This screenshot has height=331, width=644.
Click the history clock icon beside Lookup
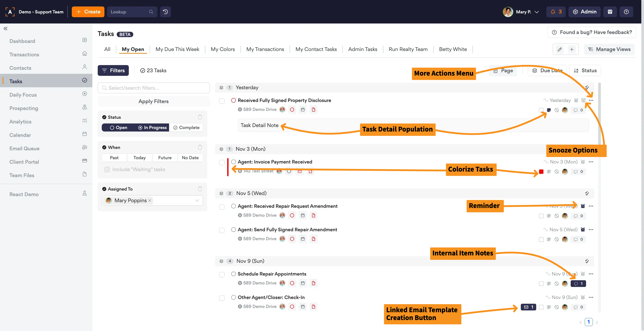pyautogui.click(x=165, y=12)
